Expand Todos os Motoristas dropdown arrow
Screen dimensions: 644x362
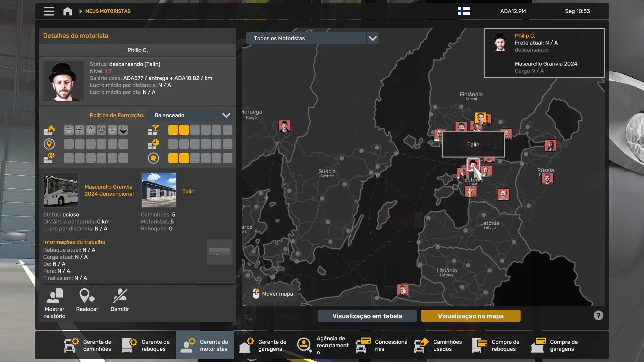point(372,38)
